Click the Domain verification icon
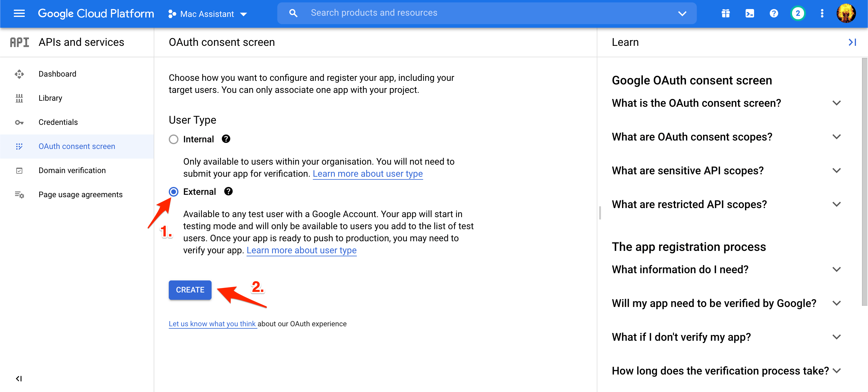The height and width of the screenshot is (392, 868). tap(19, 171)
